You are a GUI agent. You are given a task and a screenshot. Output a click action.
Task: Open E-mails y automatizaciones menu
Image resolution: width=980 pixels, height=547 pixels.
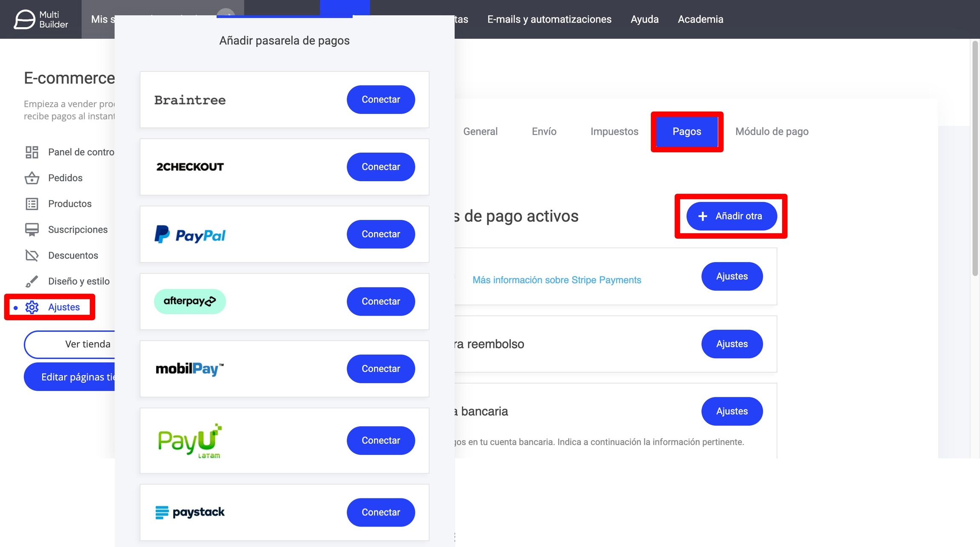click(x=549, y=19)
